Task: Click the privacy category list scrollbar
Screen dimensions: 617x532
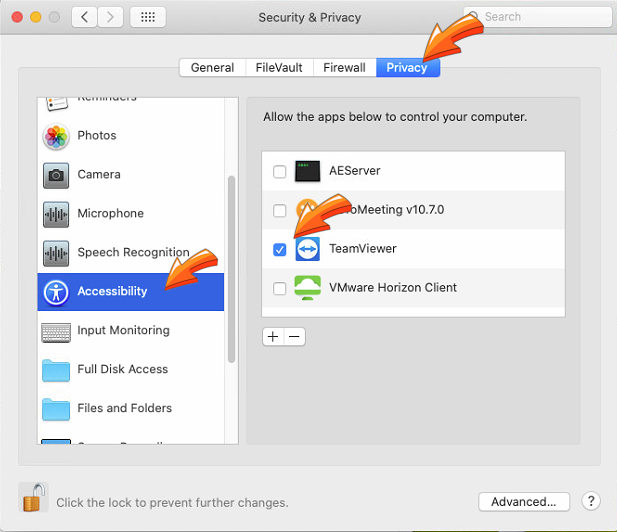Action: point(231,269)
